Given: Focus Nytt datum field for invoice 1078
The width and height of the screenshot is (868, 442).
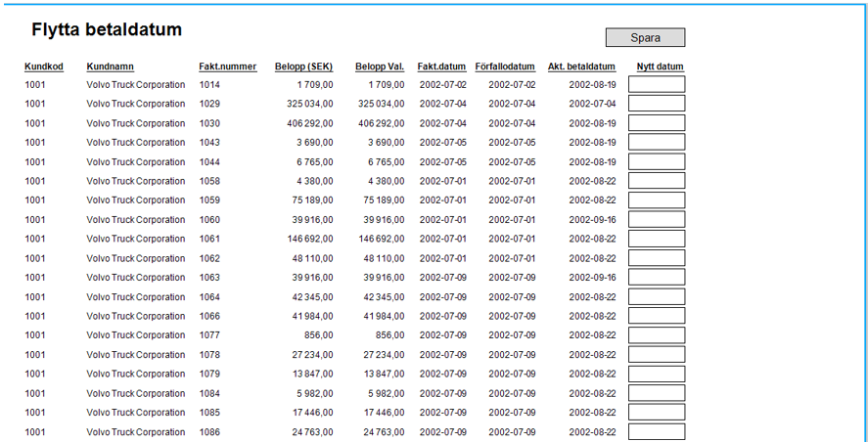Looking at the screenshot, I should (657, 355).
